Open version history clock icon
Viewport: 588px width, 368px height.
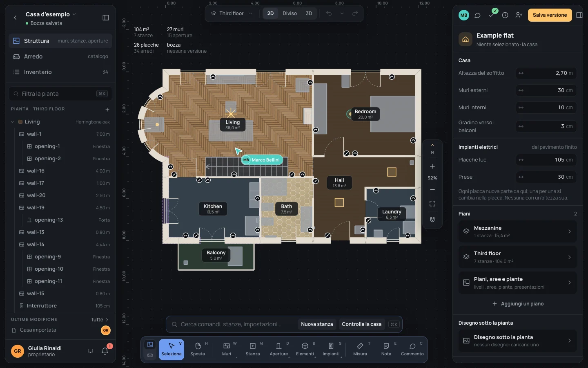[505, 15]
